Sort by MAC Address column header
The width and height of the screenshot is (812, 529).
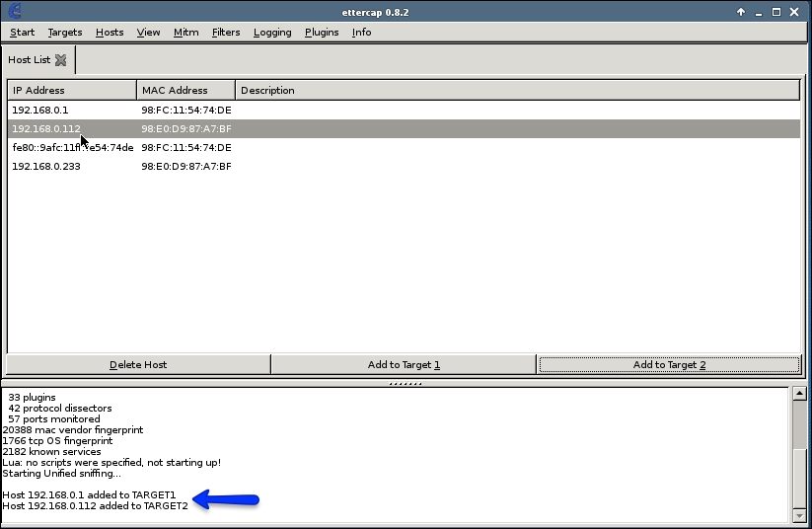click(185, 90)
